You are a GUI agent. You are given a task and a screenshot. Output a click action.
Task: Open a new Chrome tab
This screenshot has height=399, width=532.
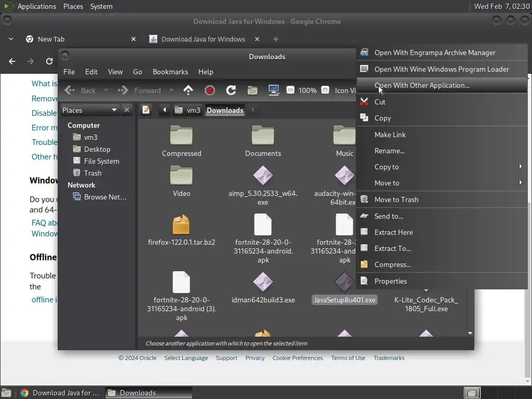[x=276, y=39]
